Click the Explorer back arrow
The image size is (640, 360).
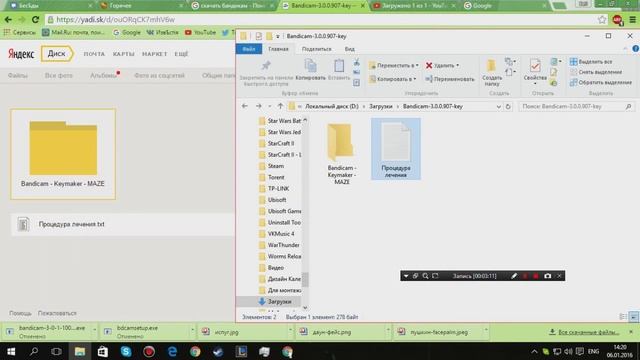pyautogui.click(x=244, y=106)
